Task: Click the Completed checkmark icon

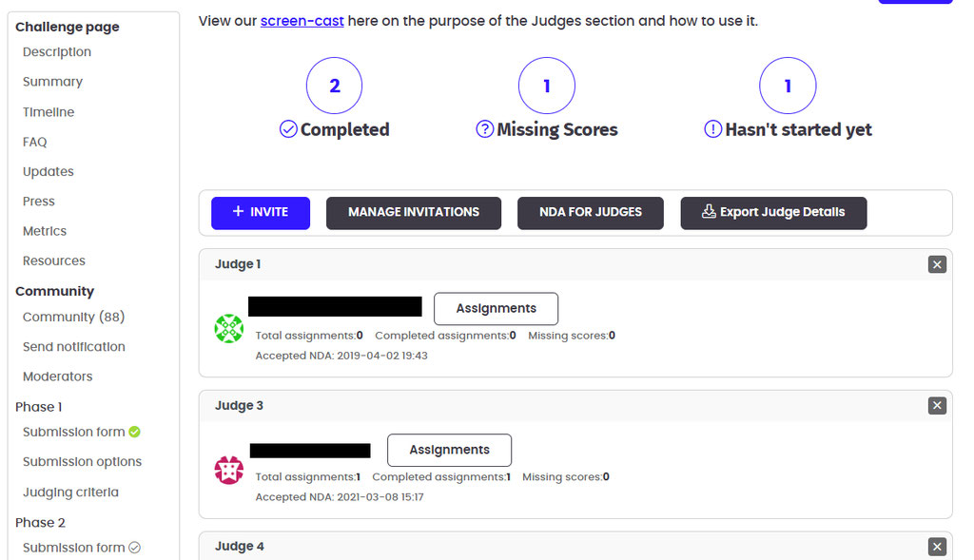Action: [288, 129]
